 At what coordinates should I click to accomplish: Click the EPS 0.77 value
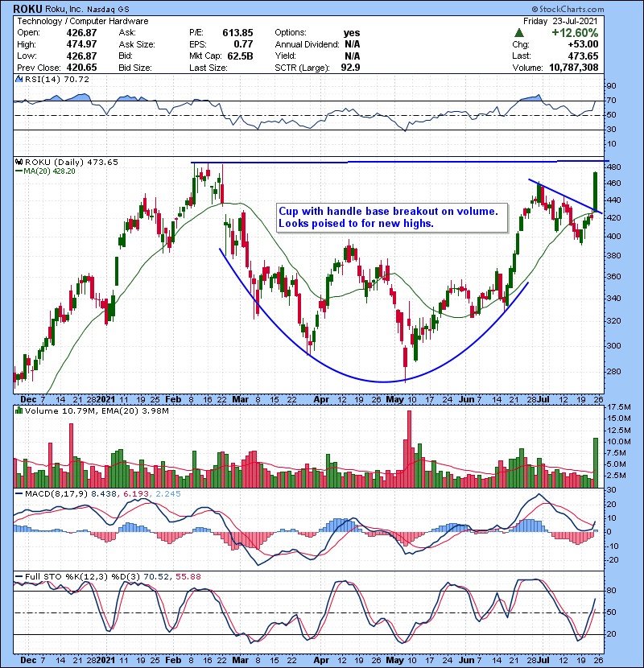coord(243,44)
